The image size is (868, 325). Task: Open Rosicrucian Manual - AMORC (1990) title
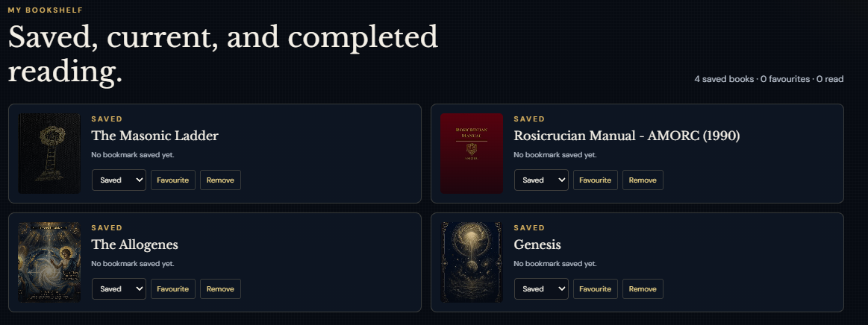point(627,136)
